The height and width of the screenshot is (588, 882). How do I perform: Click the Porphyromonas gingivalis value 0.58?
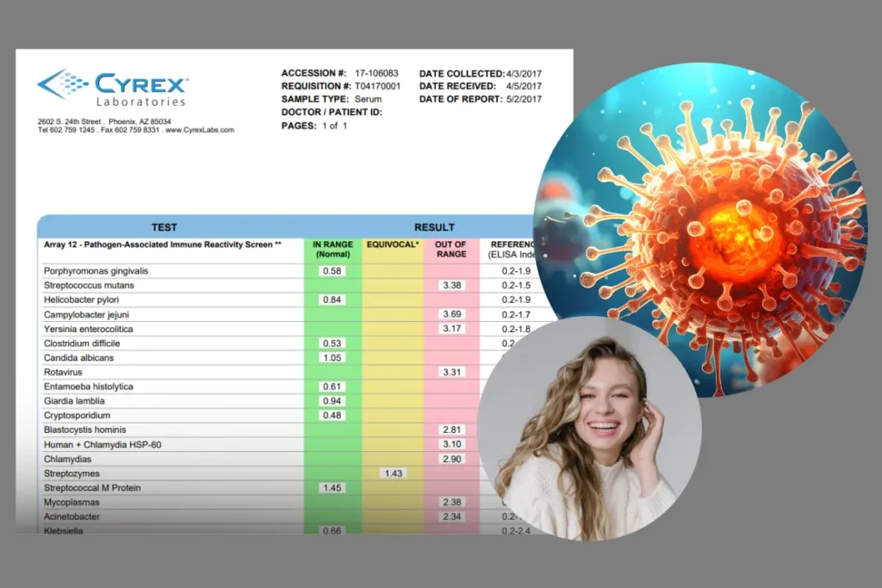[x=332, y=271]
